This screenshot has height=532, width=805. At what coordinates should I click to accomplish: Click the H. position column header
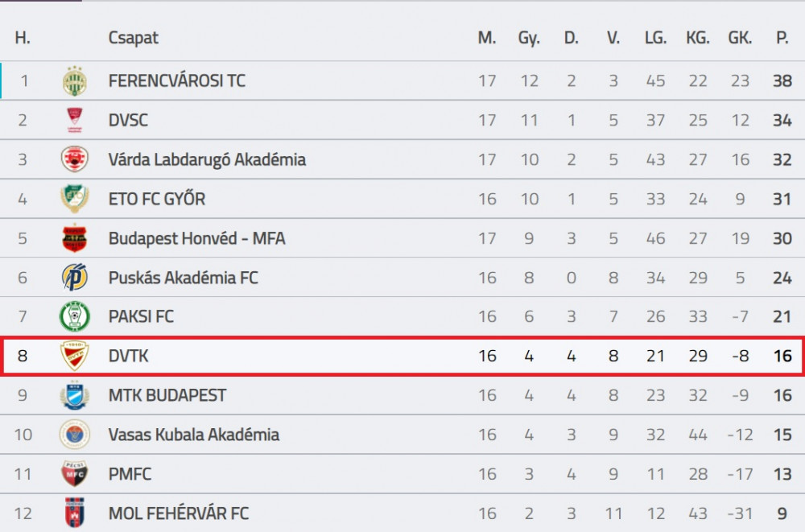(23, 38)
